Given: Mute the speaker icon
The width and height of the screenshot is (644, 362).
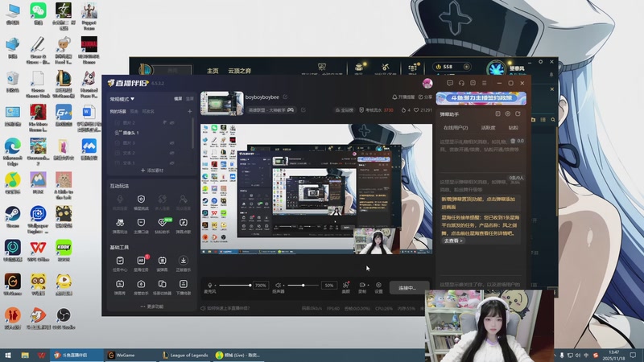Looking at the screenshot, I should (x=278, y=286).
